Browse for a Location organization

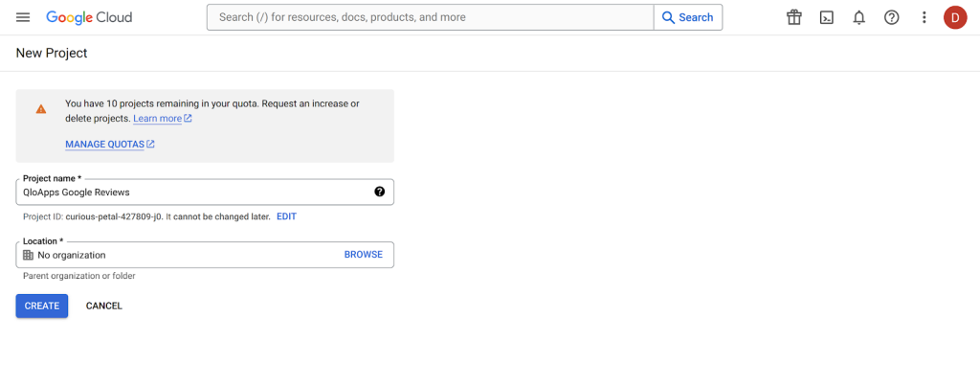tap(363, 255)
